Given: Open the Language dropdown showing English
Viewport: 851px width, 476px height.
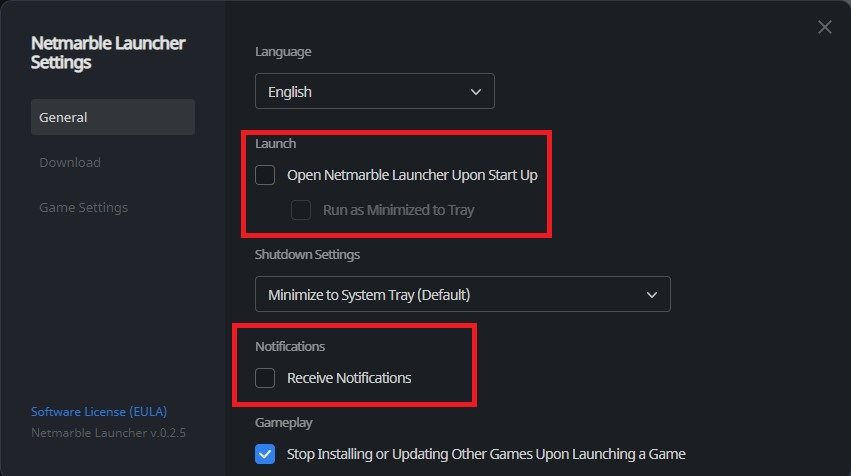Looking at the screenshot, I should [374, 91].
